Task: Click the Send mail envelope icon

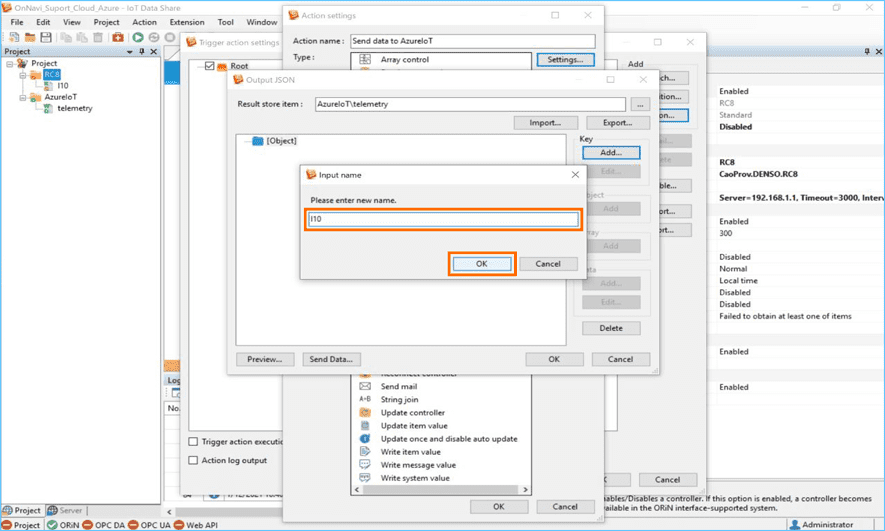Action: 365,387
